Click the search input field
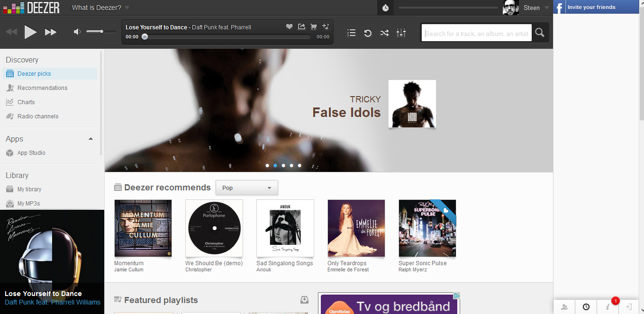Viewport: 644px width, 314px height. point(477,33)
